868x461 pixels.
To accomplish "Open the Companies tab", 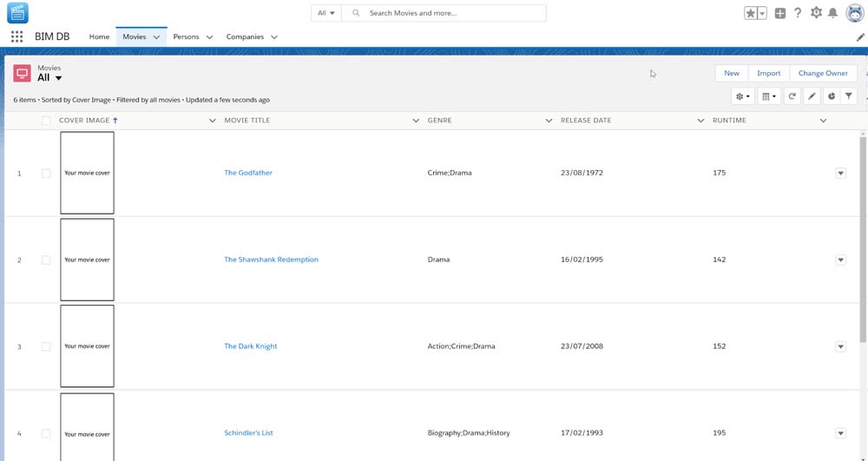I will pyautogui.click(x=245, y=36).
